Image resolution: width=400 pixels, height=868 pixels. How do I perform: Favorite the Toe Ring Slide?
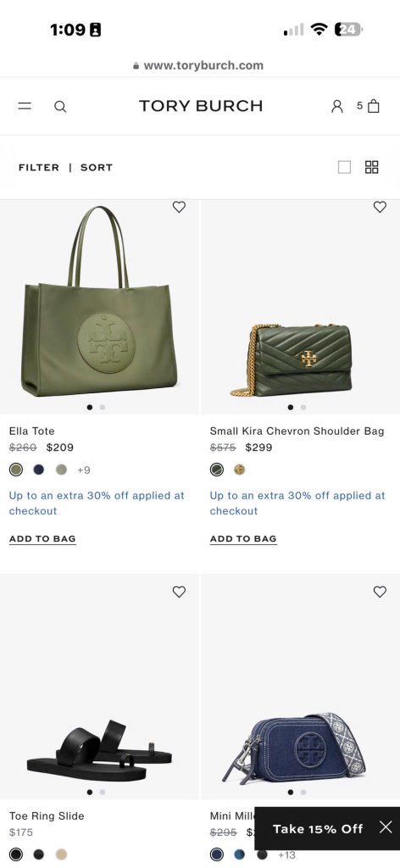click(x=179, y=592)
